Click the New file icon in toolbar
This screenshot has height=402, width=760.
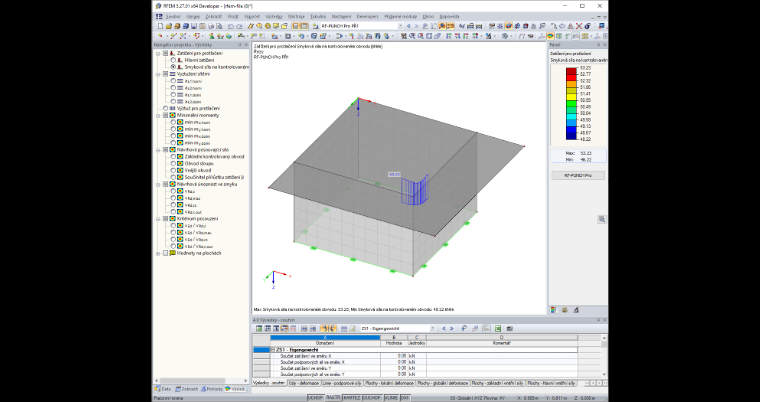tap(160, 26)
